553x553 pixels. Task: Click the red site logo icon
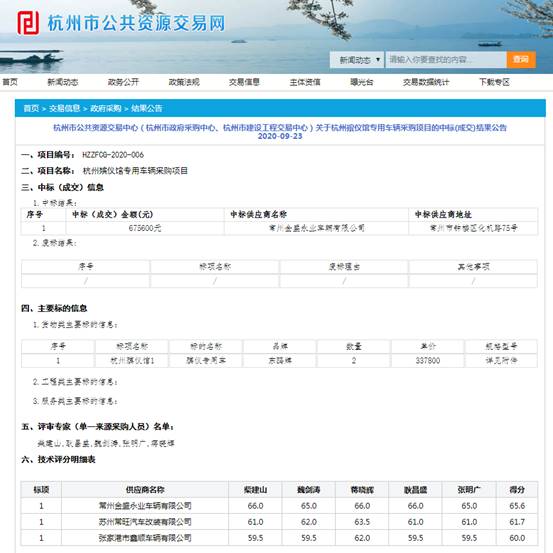pos(28,23)
